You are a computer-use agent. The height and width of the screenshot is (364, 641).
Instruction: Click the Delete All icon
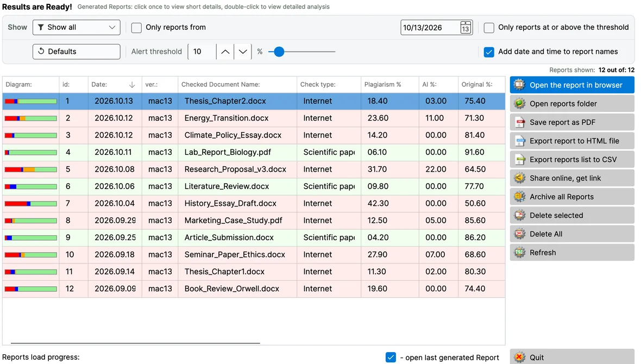(519, 234)
